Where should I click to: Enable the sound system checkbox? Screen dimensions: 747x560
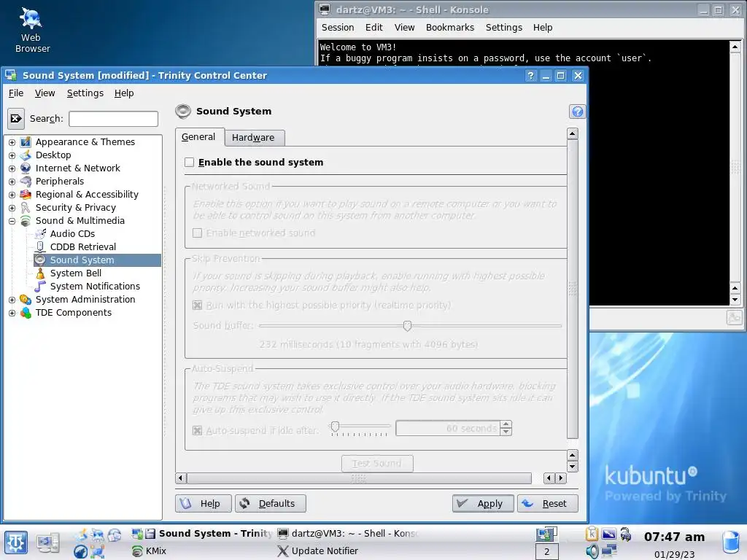coord(189,163)
